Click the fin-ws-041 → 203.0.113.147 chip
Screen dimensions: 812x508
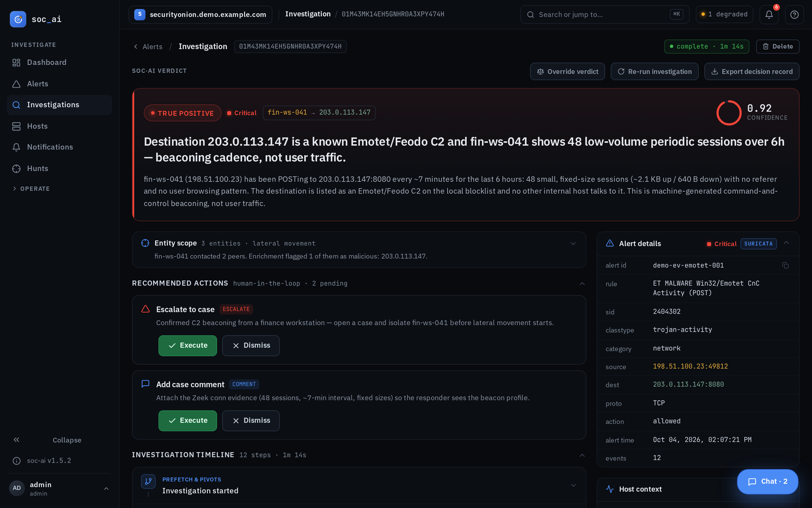[319, 113]
